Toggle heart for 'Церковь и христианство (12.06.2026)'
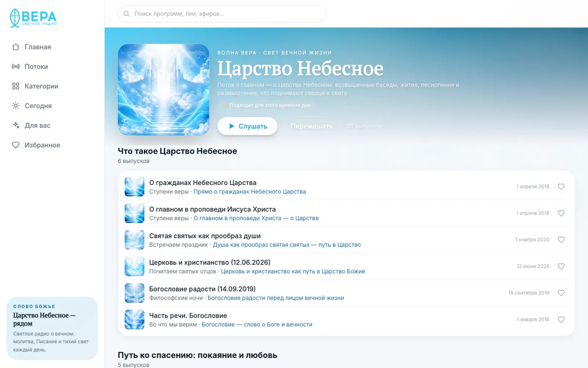Screen dimensions: 588x368 tap(561, 266)
